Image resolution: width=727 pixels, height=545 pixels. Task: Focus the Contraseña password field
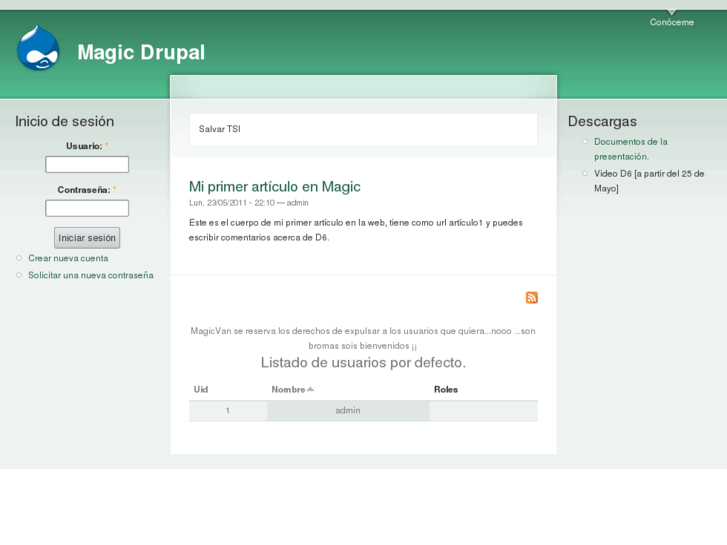[87, 208]
